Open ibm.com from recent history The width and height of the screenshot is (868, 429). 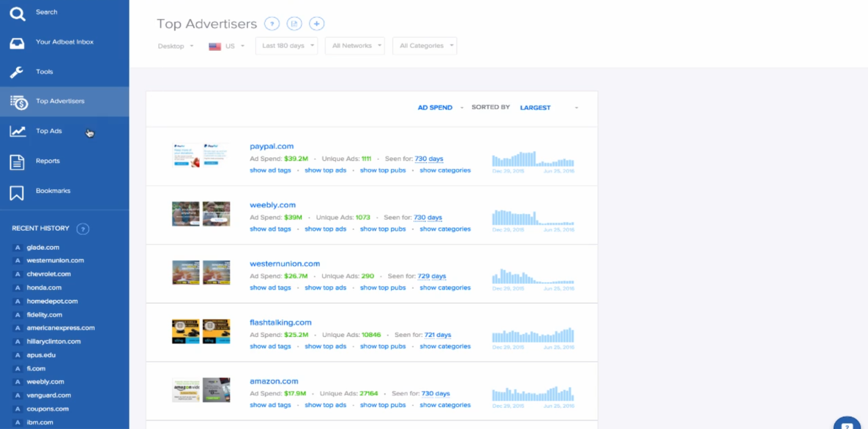point(40,422)
